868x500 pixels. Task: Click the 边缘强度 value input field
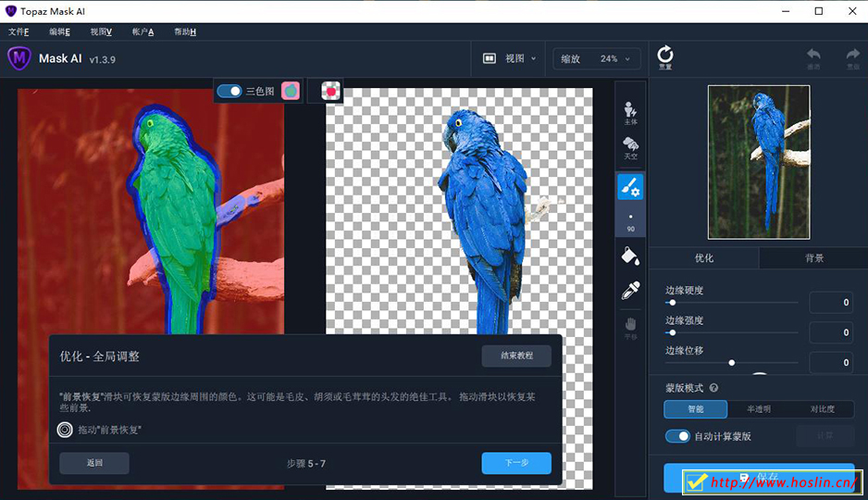(831, 332)
